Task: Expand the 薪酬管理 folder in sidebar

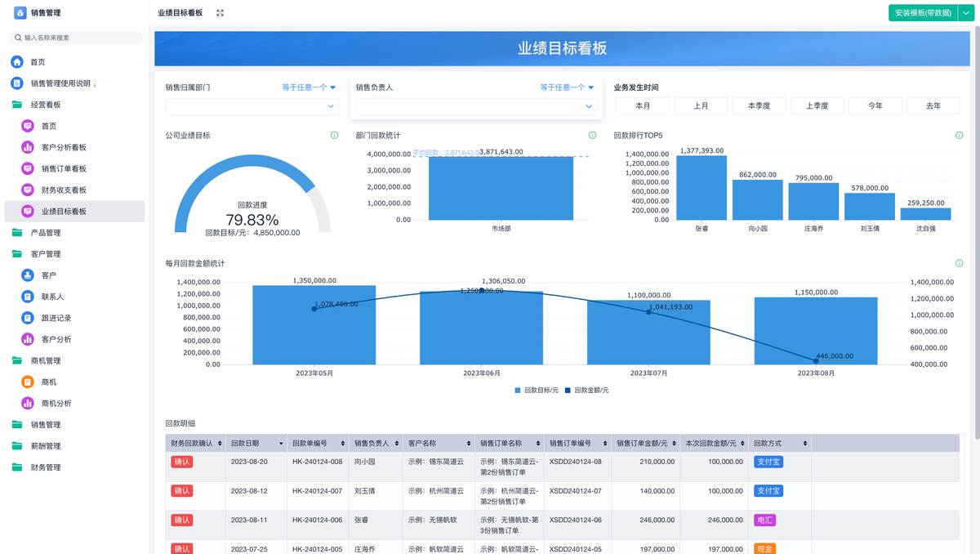Action: pos(46,446)
